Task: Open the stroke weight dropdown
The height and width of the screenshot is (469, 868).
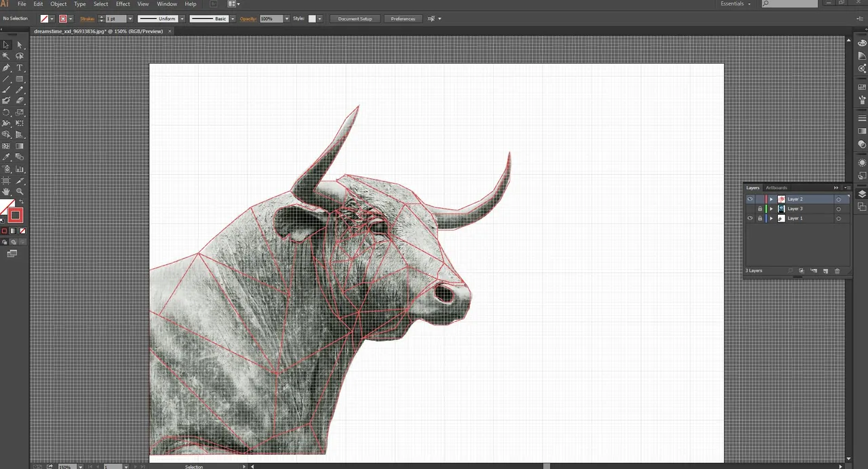Action: coord(130,19)
